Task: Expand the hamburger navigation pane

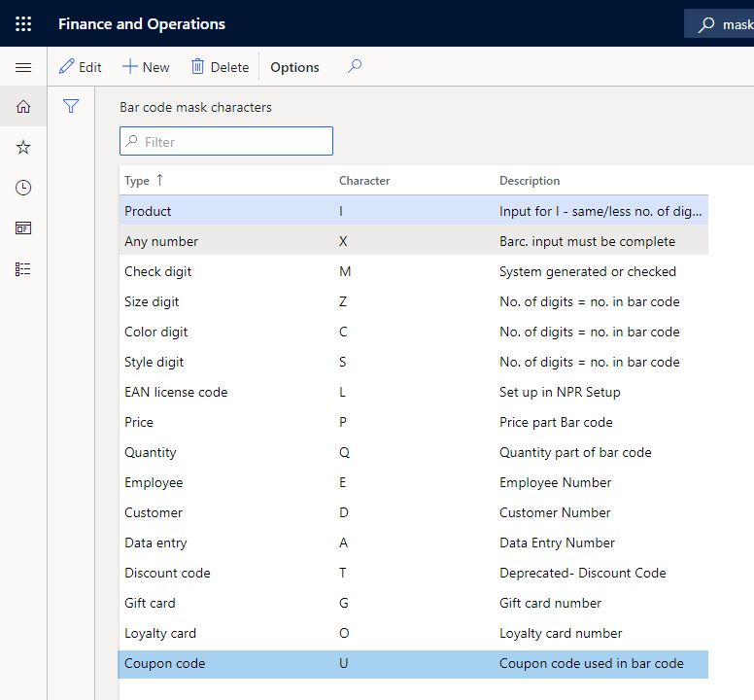Action: pos(23,67)
